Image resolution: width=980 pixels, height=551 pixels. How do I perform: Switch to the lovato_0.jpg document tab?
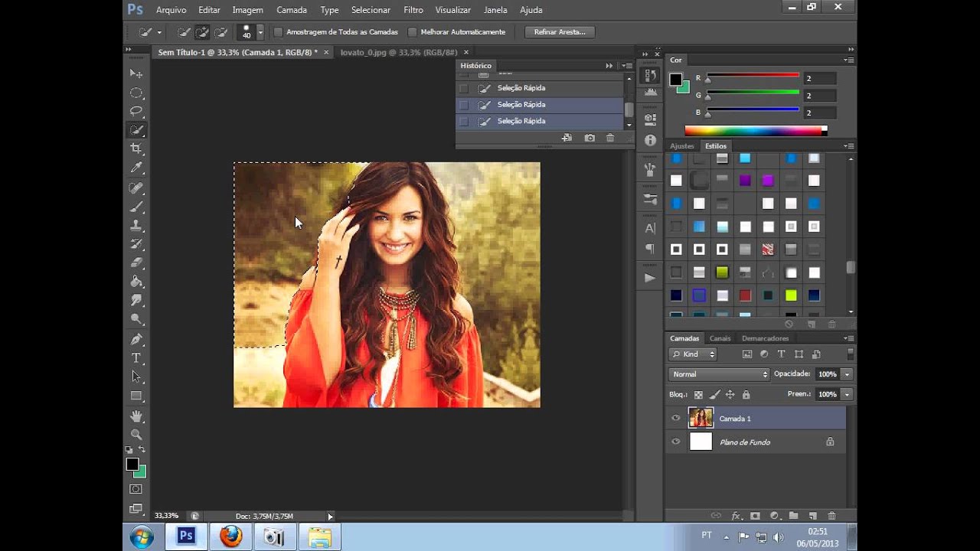[x=398, y=52]
